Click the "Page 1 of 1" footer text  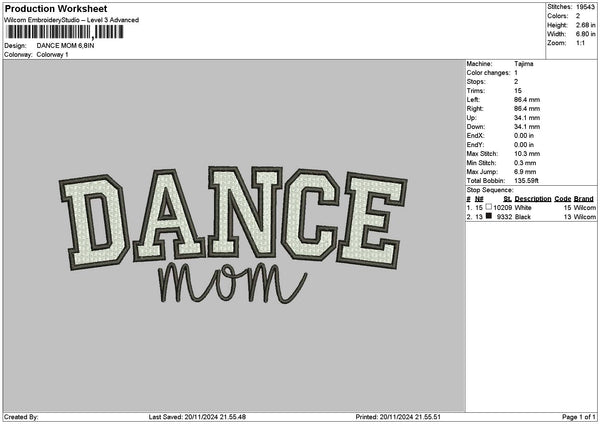point(579,417)
